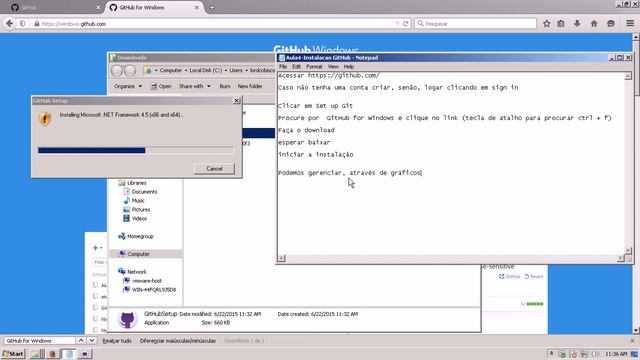Click the find bar previous match arrow
This screenshot has width=640, height=360.
(81, 340)
